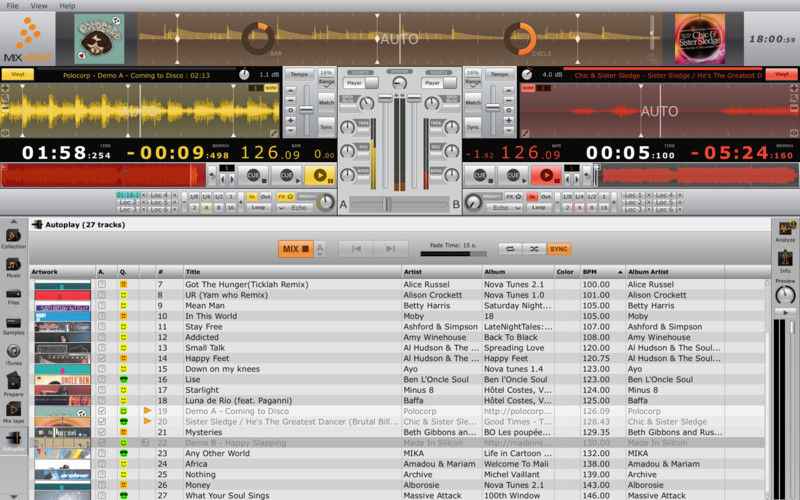Toggle deck B FX power button
The height and width of the screenshot is (500, 800).
(513, 196)
